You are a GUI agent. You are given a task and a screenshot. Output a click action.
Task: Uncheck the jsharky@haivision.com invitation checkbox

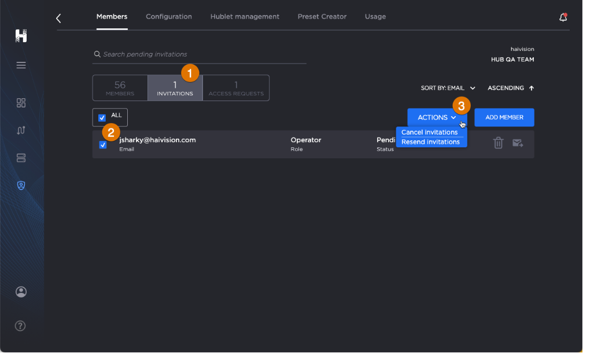tap(103, 145)
